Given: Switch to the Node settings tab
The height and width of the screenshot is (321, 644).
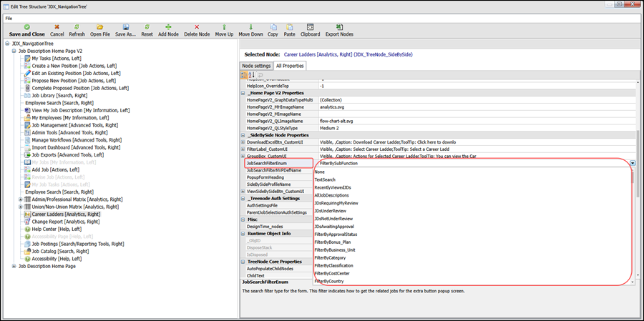Looking at the screenshot, I should 256,66.
